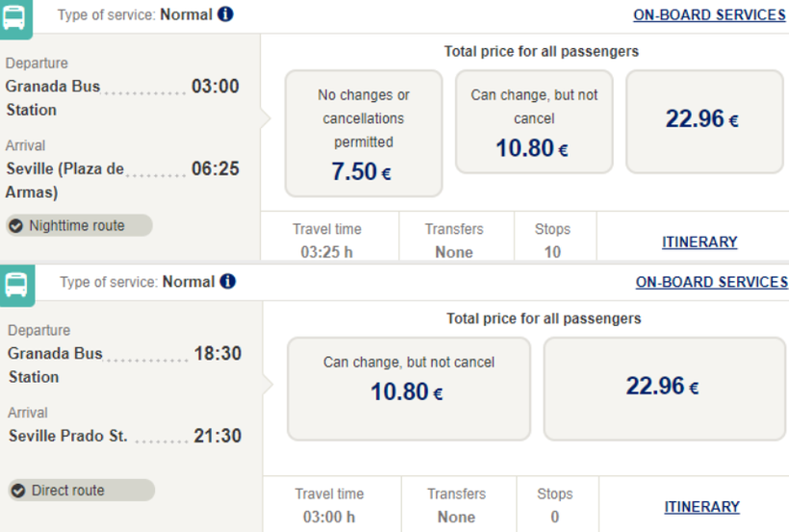Screen dimensions: 789x532
Task: Click the 10 stops count for first trip
Action: 552,252
